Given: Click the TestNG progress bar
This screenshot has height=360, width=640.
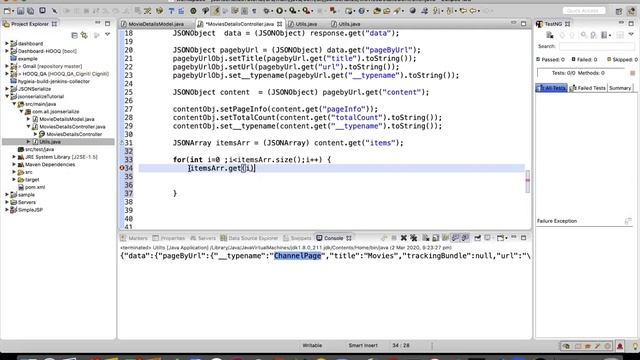Looking at the screenshot, I should [x=581, y=73].
